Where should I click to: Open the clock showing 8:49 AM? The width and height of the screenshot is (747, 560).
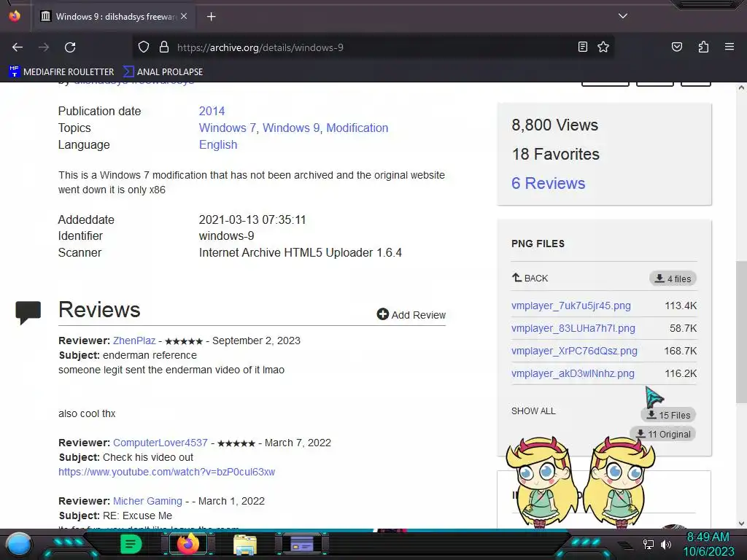[x=708, y=544]
